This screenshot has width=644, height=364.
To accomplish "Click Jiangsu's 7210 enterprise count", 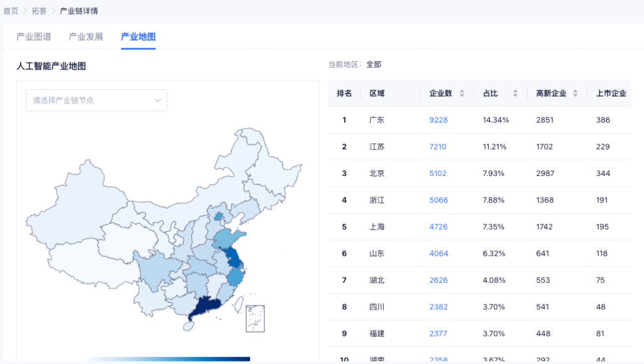I will pyautogui.click(x=438, y=146).
